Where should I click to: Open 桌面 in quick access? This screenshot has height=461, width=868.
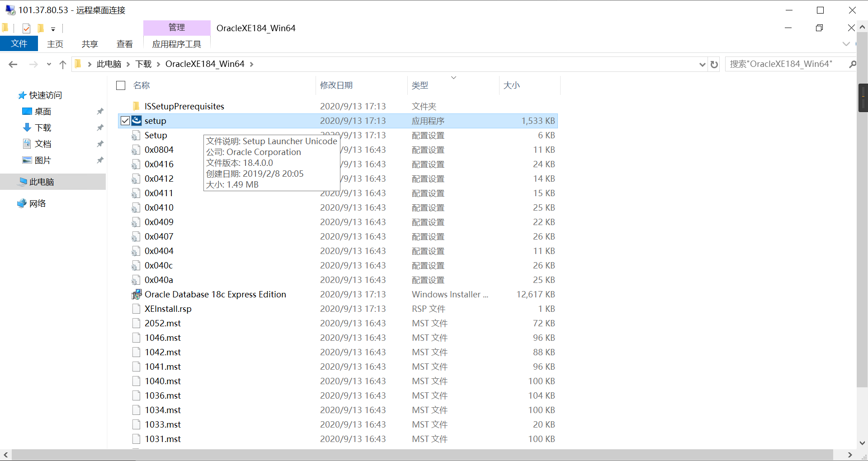click(43, 112)
